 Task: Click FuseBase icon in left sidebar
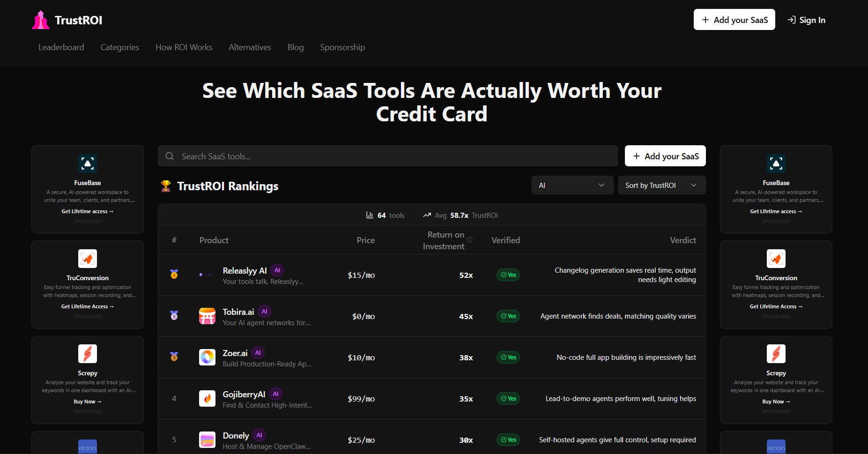(88, 164)
